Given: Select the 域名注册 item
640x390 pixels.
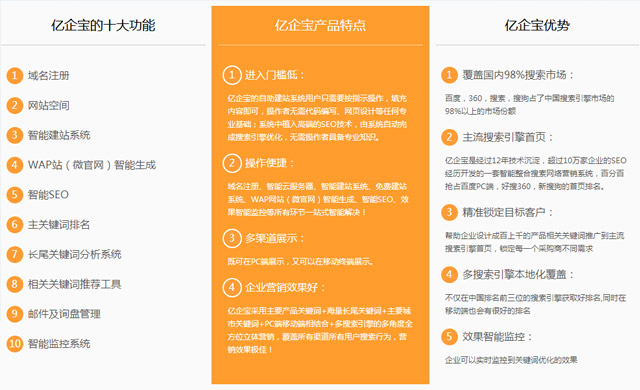Looking at the screenshot, I should [x=49, y=75].
